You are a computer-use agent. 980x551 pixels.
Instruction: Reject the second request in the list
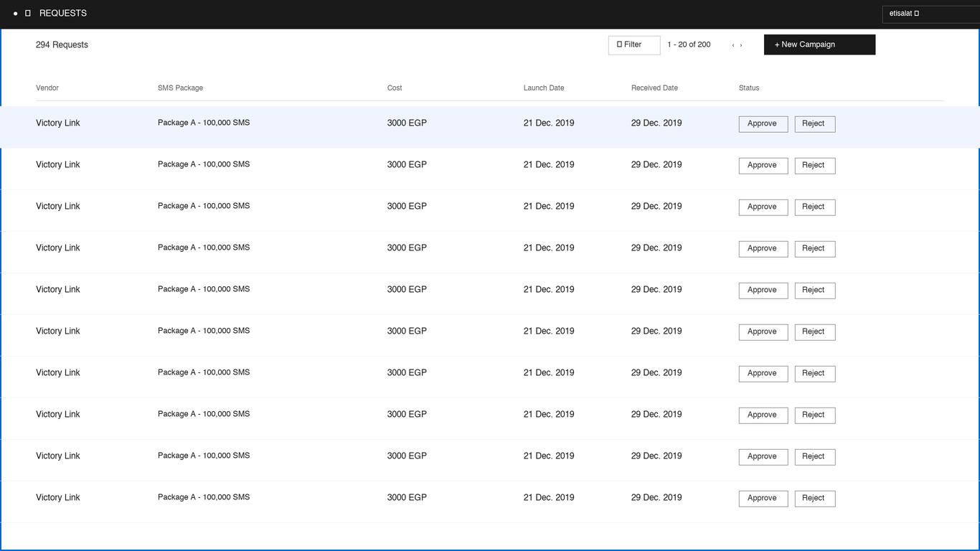tap(814, 165)
